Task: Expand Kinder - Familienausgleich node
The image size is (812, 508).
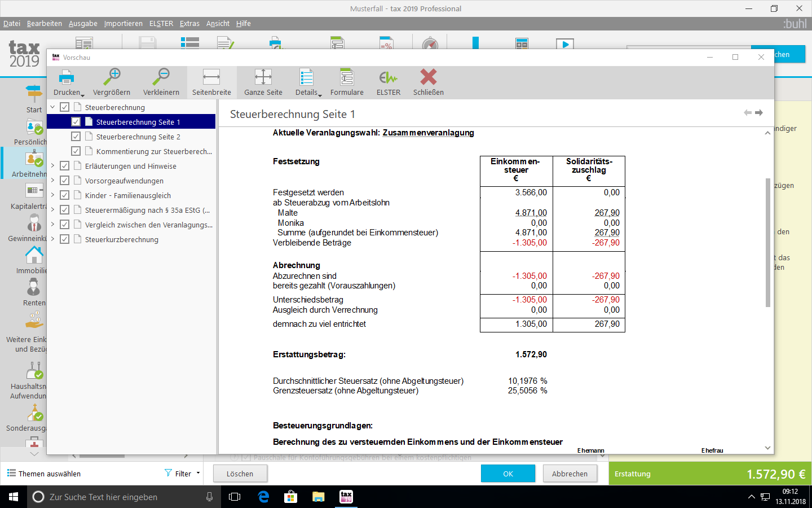Action: pos(52,195)
